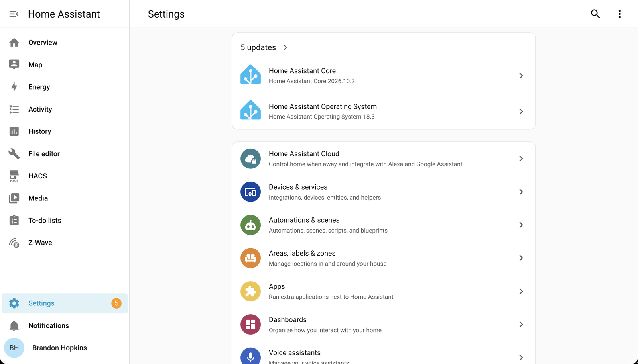638x364 pixels.
Task: Click the Apps puzzle piece icon
Action: coord(250,291)
